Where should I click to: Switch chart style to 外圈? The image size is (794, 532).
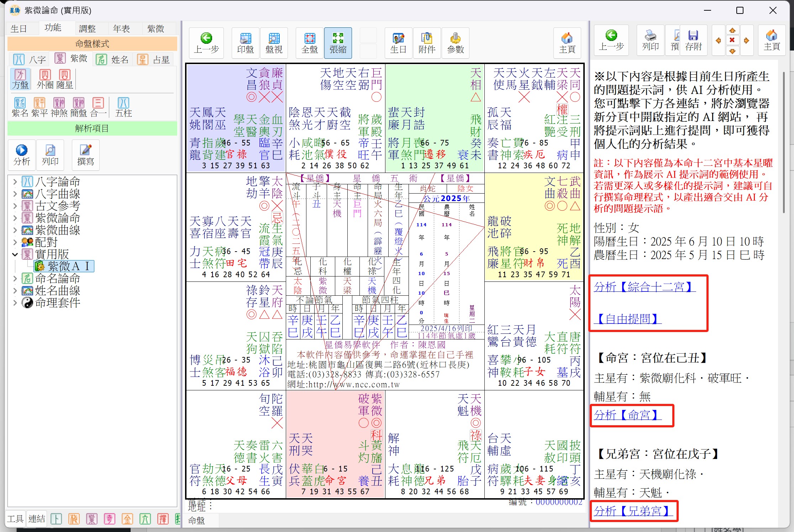pos(45,79)
